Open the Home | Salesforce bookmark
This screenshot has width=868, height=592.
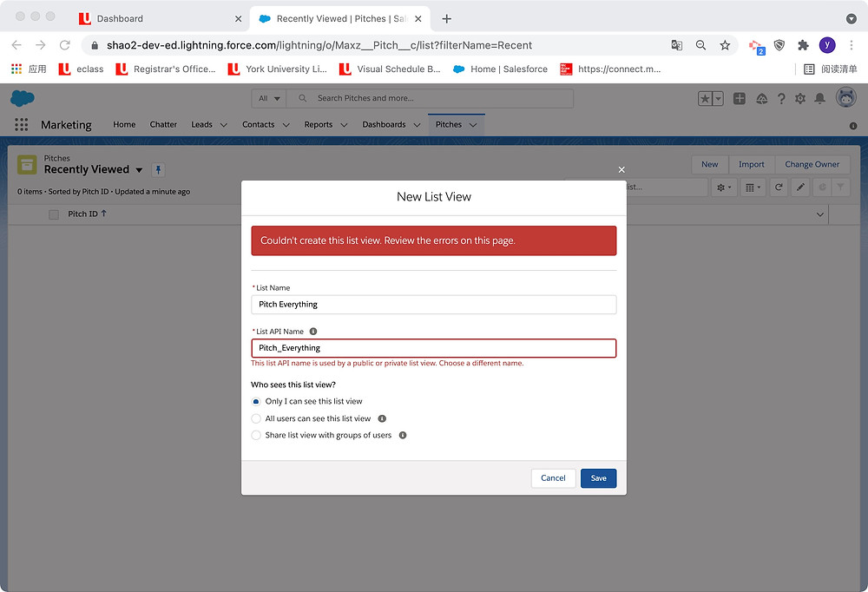pos(500,69)
